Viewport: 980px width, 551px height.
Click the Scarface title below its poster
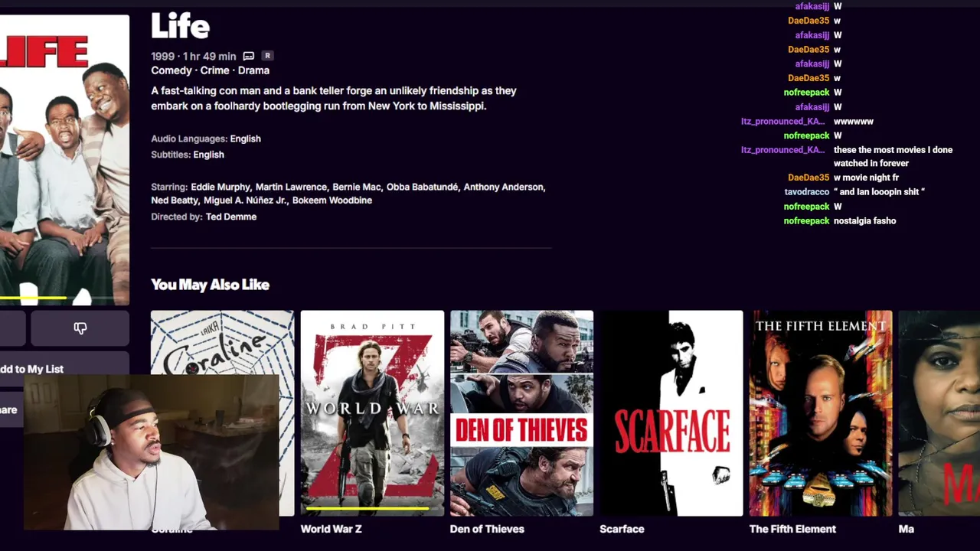coord(622,529)
